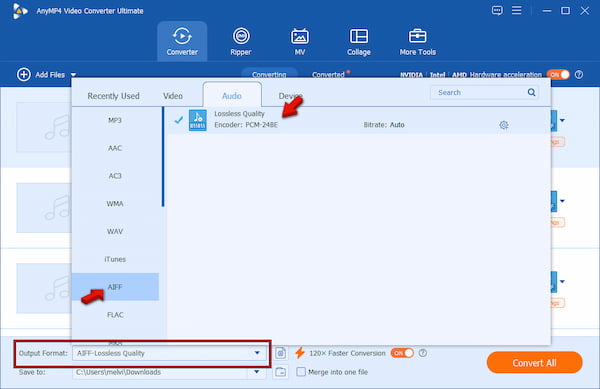The image size is (600, 389).
Task: Click the AIFF format file icon
Action: [x=197, y=120]
